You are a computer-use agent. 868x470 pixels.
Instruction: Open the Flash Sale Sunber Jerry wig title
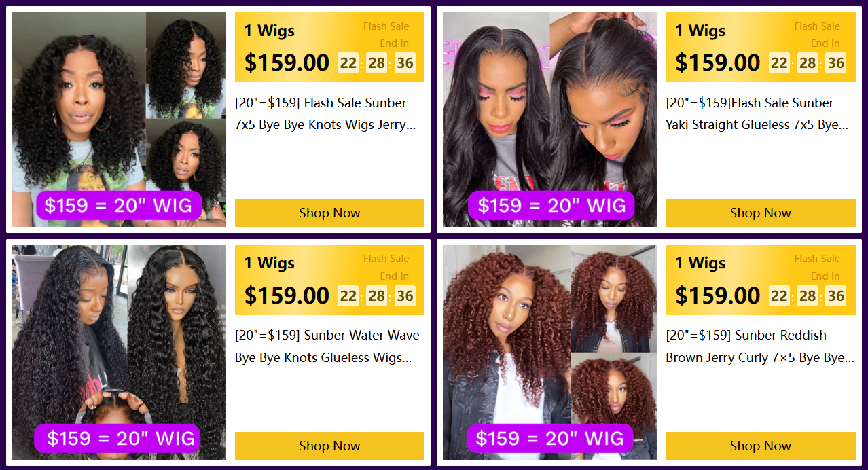(325, 114)
